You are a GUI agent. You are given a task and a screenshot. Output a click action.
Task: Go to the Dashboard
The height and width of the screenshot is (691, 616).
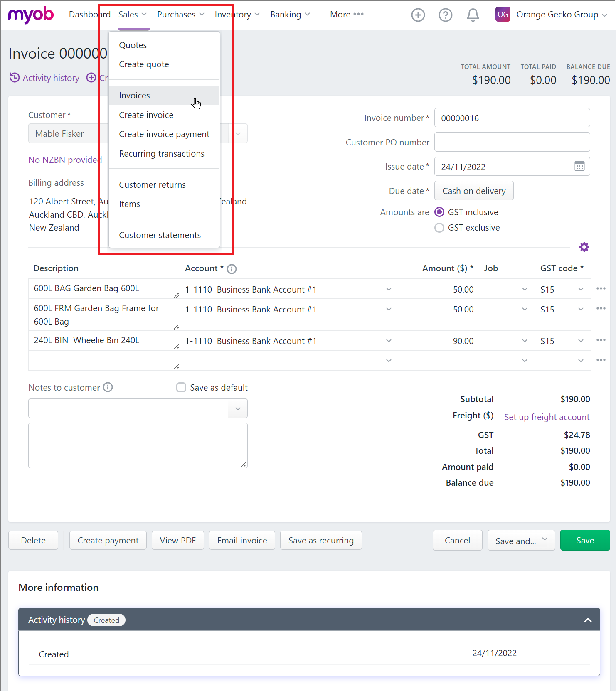click(x=89, y=15)
